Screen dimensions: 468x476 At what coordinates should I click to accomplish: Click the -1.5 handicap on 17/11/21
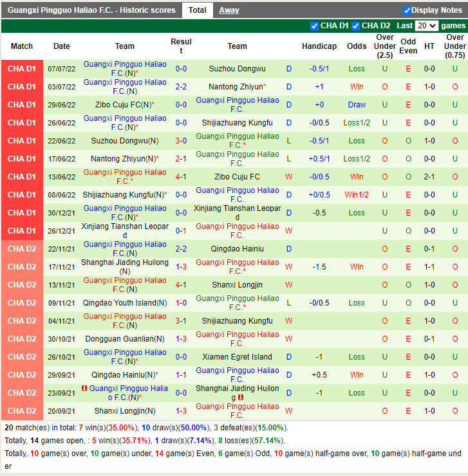pyautogui.click(x=319, y=267)
